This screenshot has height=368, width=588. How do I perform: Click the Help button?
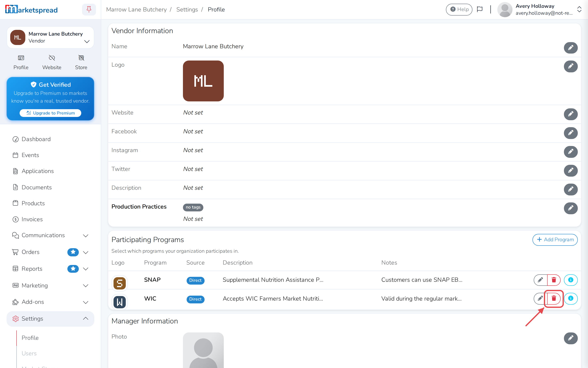click(x=459, y=9)
